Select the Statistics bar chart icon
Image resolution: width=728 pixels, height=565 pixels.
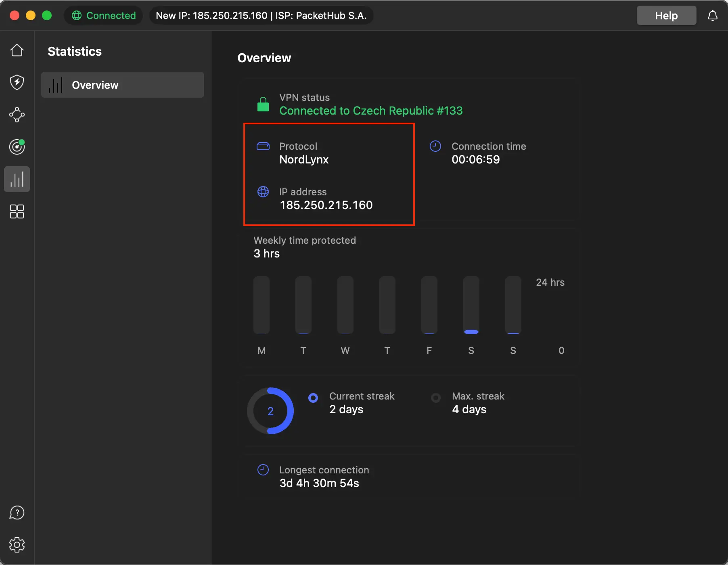click(x=17, y=179)
